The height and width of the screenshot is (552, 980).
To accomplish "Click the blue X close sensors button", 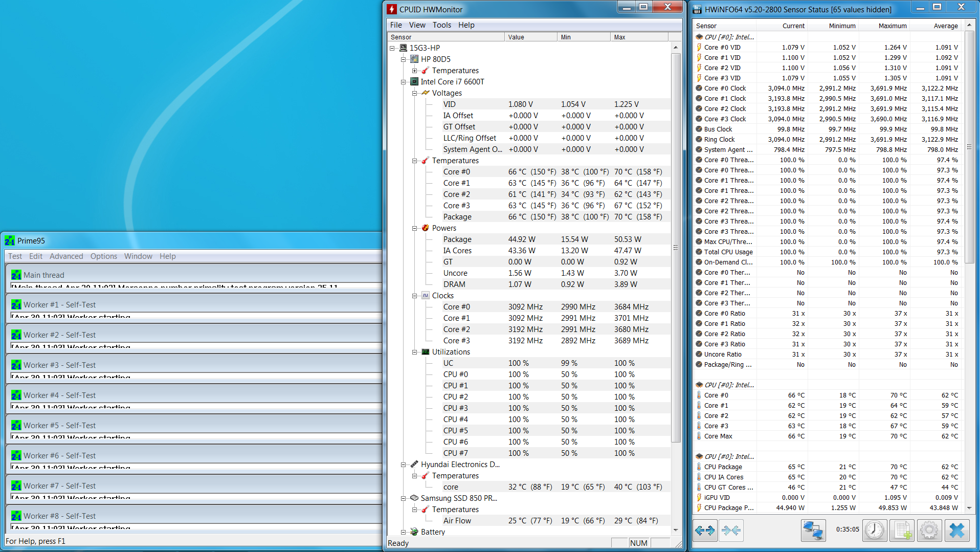I will 957,531.
